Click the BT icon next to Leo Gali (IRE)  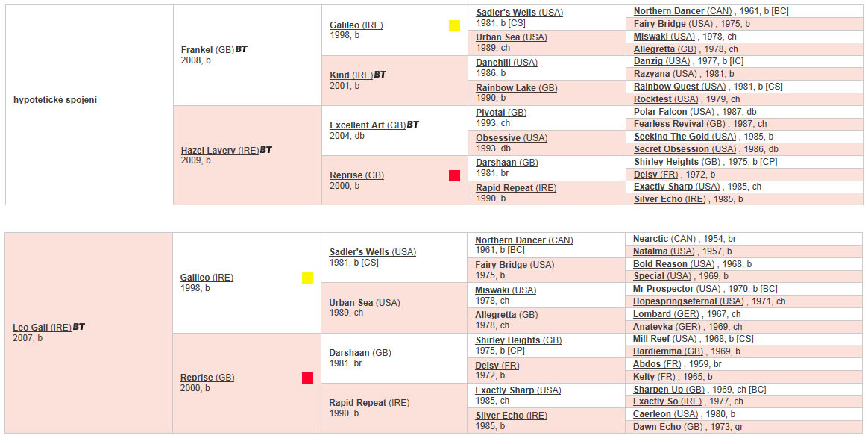tap(78, 327)
